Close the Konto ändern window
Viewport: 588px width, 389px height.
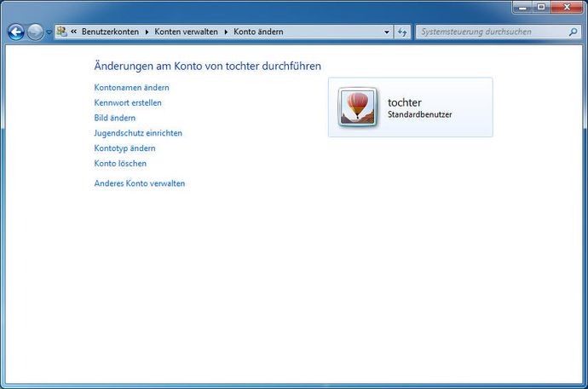pyautogui.click(x=567, y=7)
